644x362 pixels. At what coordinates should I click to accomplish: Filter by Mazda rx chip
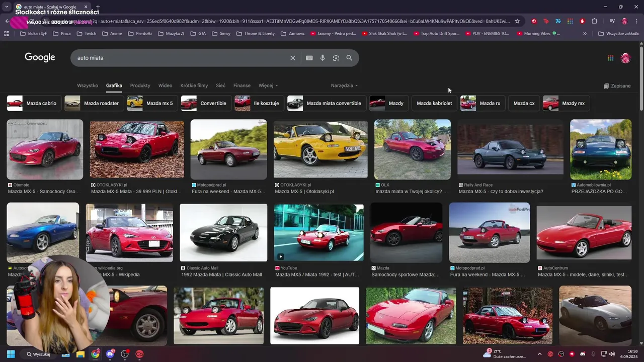tap(482, 103)
